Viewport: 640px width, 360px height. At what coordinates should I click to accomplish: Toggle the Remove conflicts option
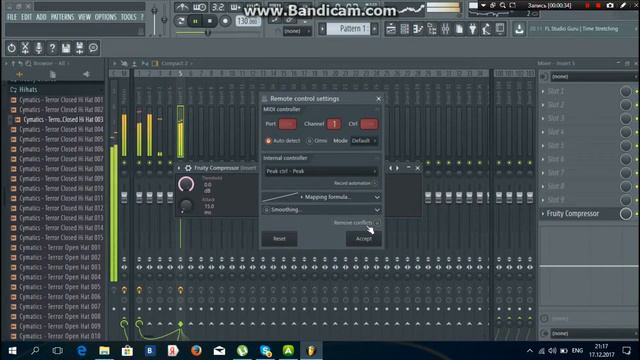click(377, 223)
